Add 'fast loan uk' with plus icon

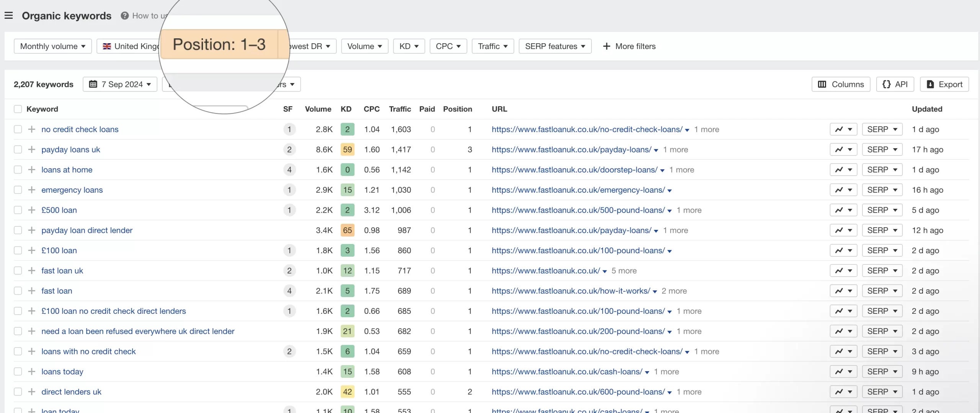32,271
